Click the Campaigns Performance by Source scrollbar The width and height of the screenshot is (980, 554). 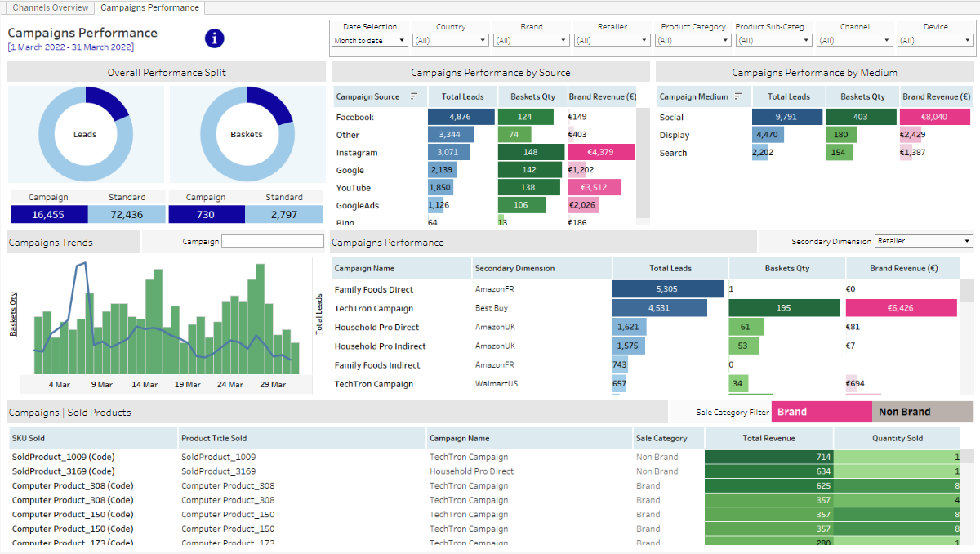[643, 163]
